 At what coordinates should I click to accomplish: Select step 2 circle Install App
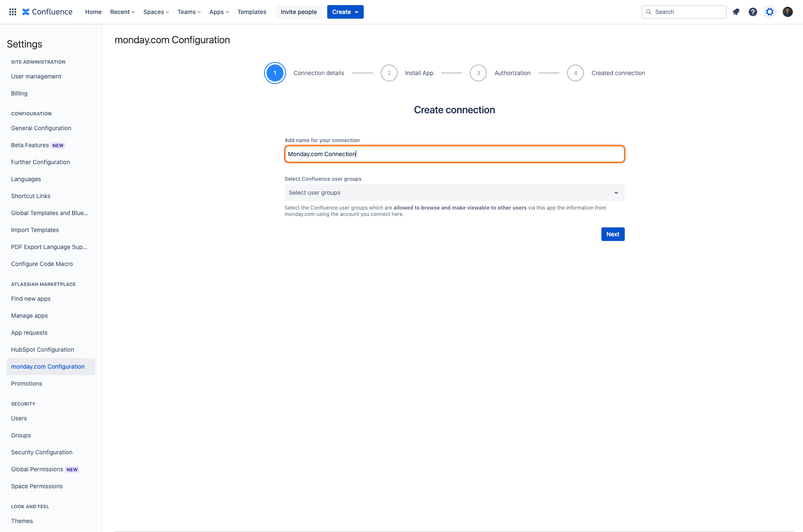[x=389, y=73]
